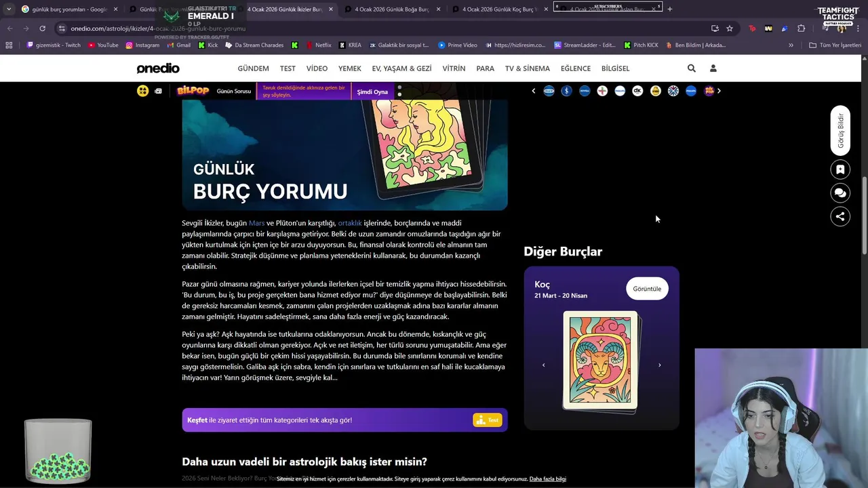Open the VİDEO menu item

coord(317,68)
